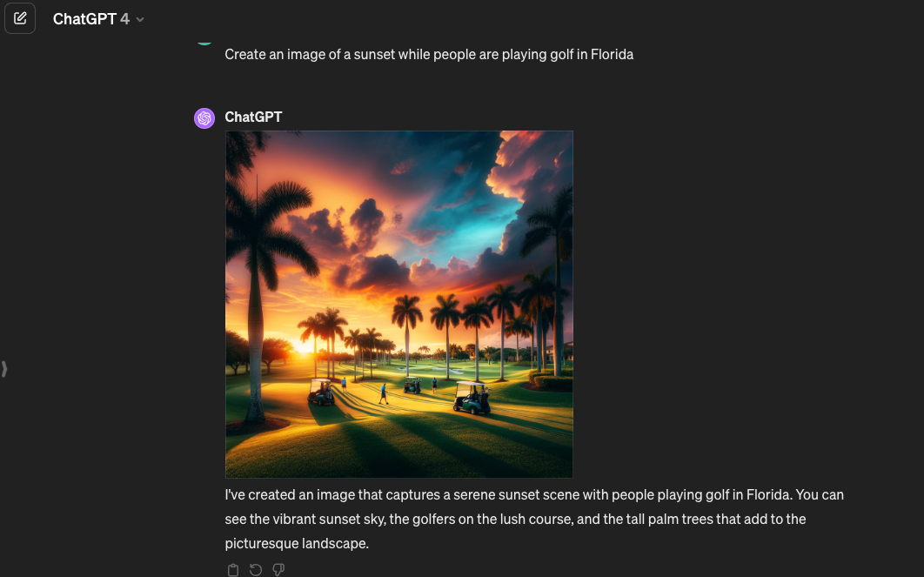Viewport: 924px width, 577px height.
Task: Click the purple ChatGPT avatar icon
Action: point(204,117)
